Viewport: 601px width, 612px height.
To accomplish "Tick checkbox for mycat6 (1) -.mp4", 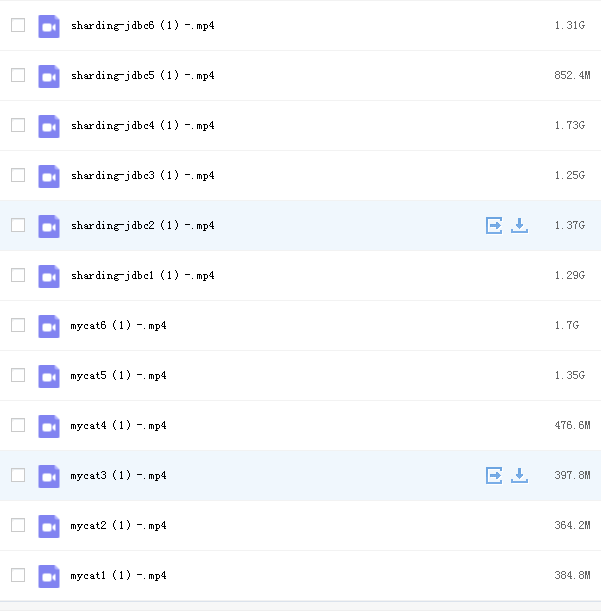I will pos(18,325).
